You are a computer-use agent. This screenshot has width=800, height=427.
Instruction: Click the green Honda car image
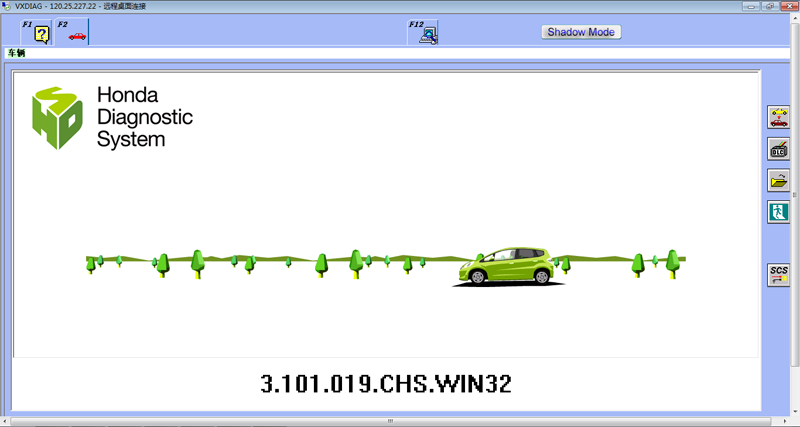(x=508, y=266)
